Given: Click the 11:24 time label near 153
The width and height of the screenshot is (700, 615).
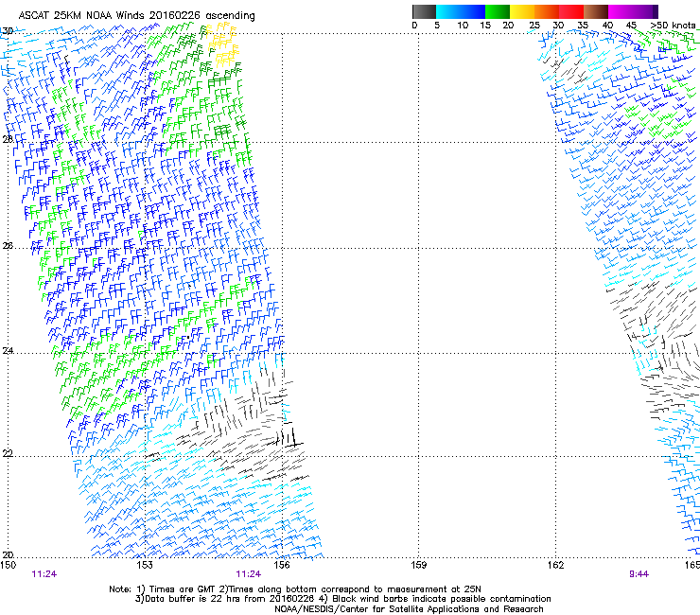Looking at the screenshot, I should [44, 574].
